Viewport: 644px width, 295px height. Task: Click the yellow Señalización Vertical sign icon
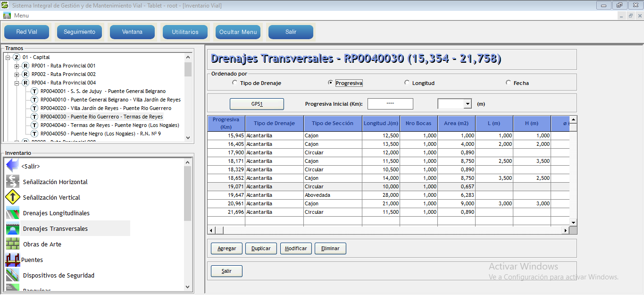pos(12,197)
